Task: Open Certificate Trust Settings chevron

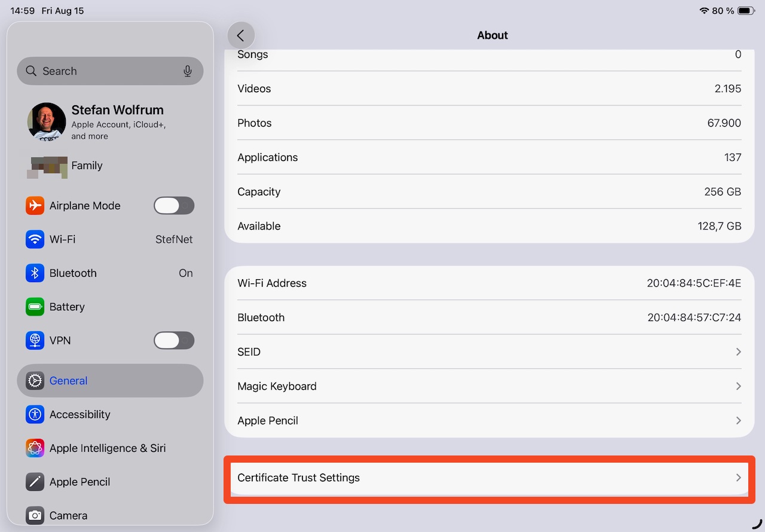Action: click(x=739, y=478)
